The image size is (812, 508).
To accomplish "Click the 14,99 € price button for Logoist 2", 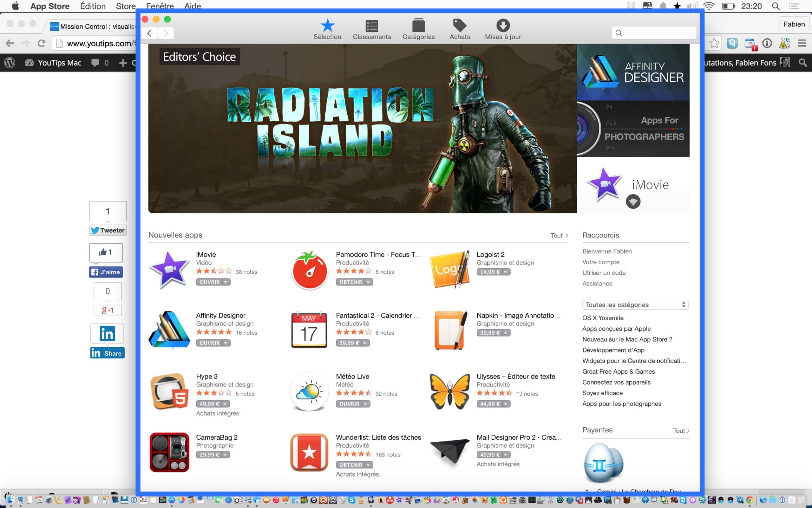I will [x=489, y=272].
